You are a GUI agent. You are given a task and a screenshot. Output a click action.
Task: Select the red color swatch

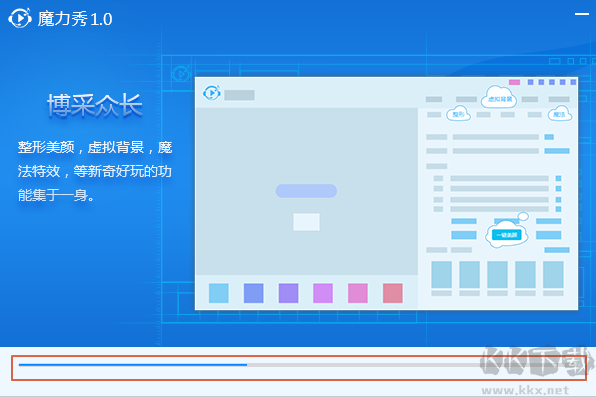click(x=393, y=293)
